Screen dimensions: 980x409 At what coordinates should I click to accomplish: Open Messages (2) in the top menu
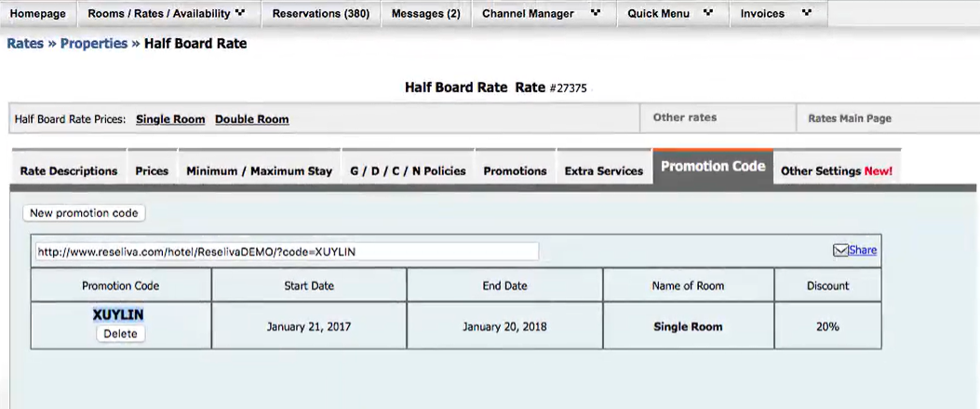[x=425, y=14]
